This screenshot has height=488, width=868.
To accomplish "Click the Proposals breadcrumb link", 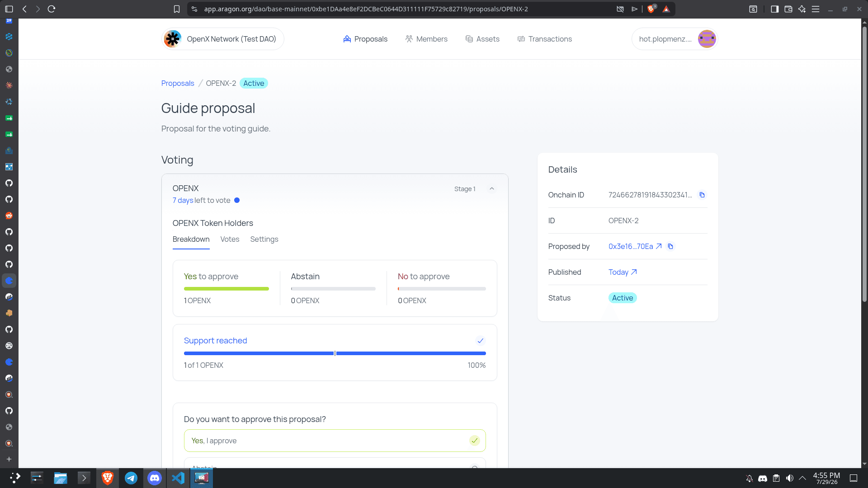I will pyautogui.click(x=178, y=83).
